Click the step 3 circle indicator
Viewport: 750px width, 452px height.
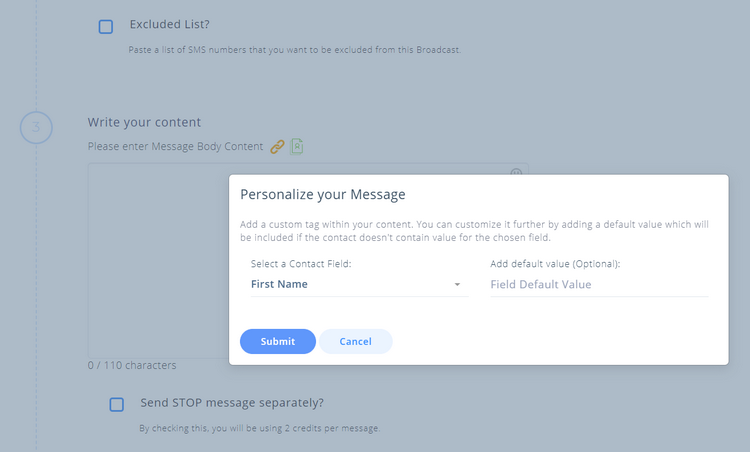(36, 128)
